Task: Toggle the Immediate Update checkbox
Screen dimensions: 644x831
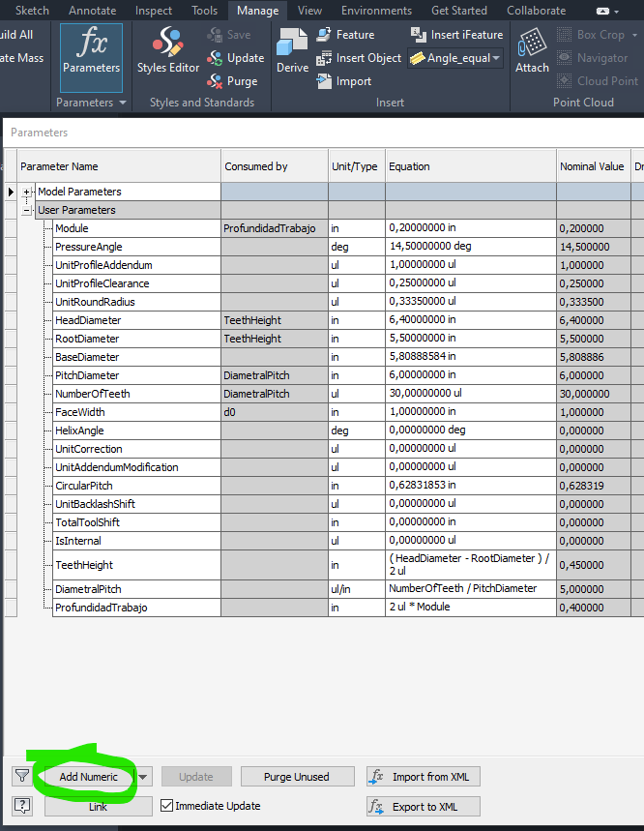Action: pyautogui.click(x=167, y=806)
